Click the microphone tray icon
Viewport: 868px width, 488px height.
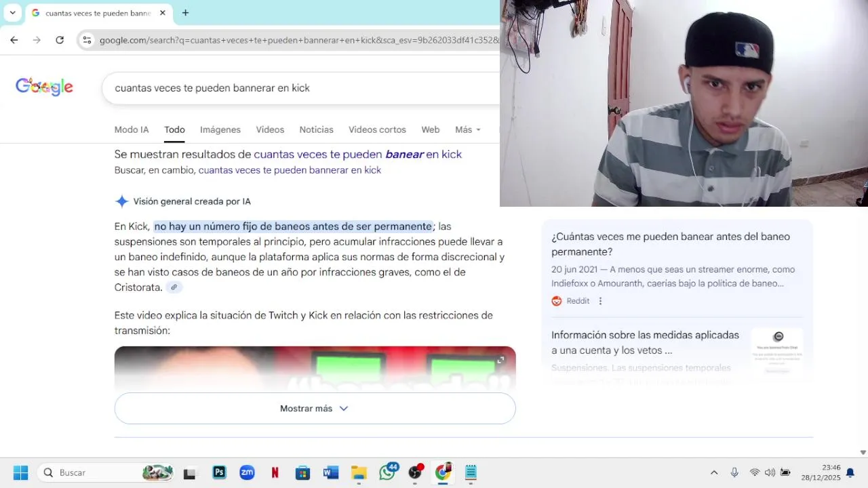pos(734,472)
